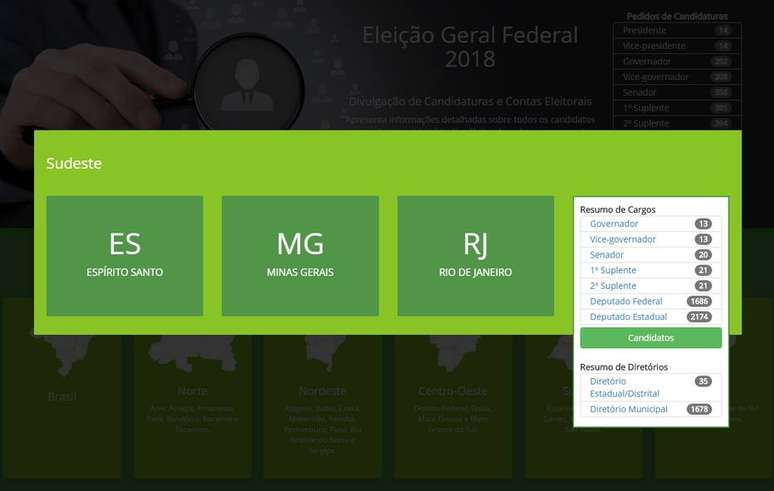Open the ES Espírito Santo state tile
This screenshot has height=491, width=774.
pos(125,256)
